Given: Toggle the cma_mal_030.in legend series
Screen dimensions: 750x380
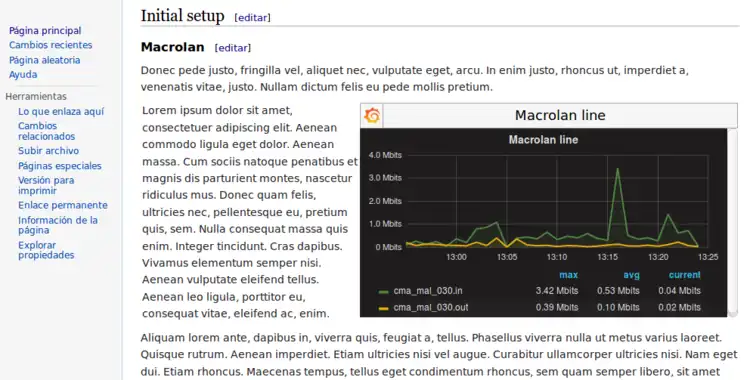Looking at the screenshot, I should (428, 291).
